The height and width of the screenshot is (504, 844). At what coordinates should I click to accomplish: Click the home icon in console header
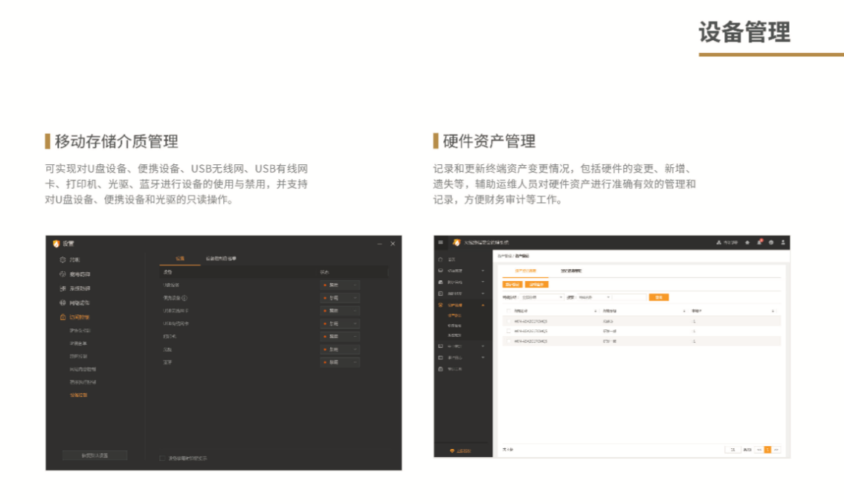click(x=747, y=242)
